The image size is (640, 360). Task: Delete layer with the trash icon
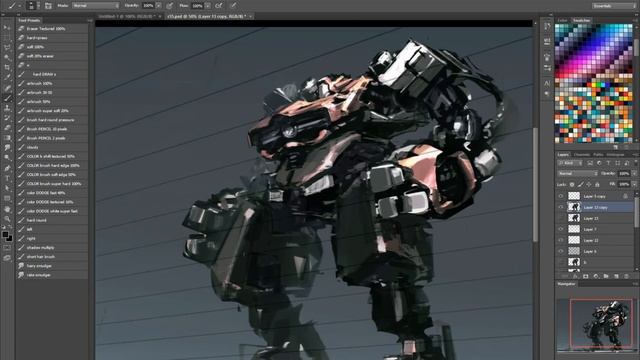pos(627,276)
